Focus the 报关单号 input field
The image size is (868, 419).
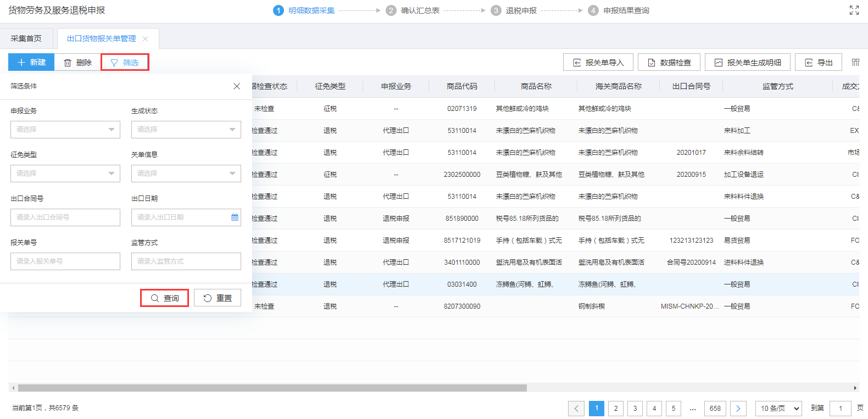(65, 261)
